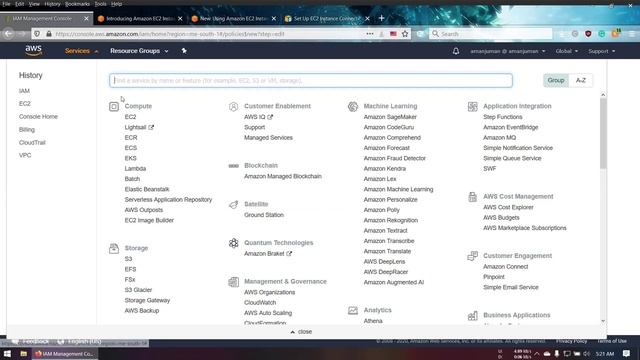Open File Explorer from the taskbar

24,354
